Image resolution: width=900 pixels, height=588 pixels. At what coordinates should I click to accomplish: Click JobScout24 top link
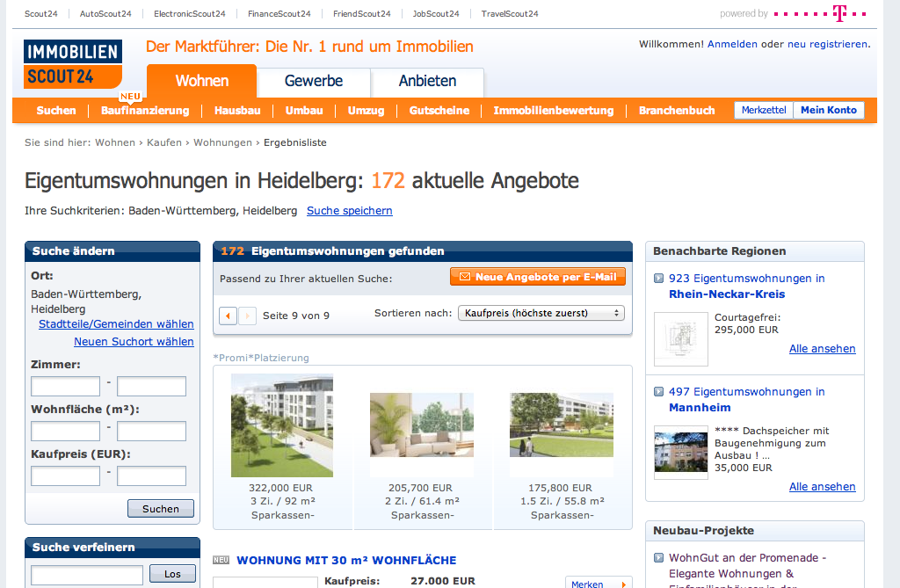tap(436, 14)
